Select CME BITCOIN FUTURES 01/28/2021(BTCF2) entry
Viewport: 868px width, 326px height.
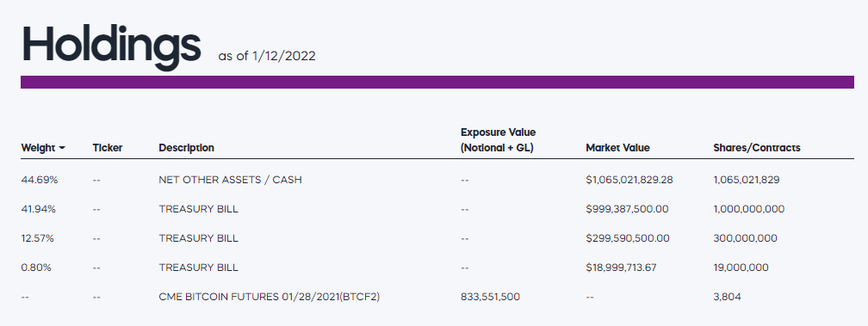pyautogui.click(x=270, y=297)
